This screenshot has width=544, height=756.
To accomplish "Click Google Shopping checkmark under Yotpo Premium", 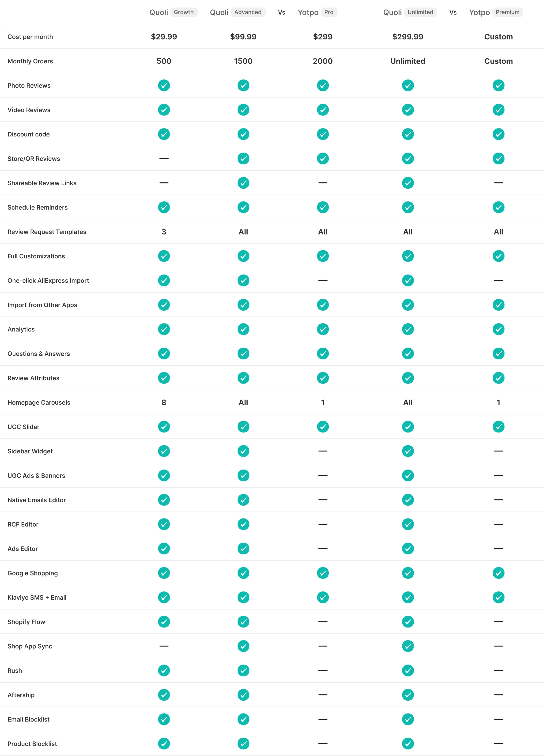I will [498, 573].
